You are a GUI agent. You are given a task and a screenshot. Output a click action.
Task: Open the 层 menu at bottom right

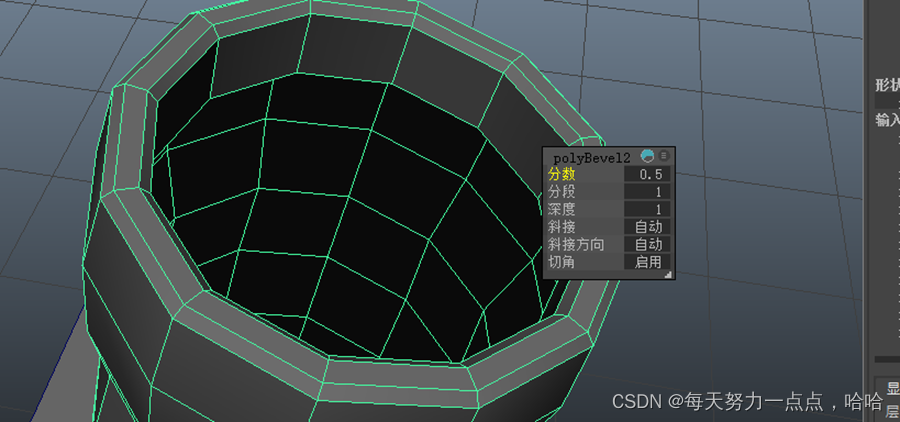891,411
